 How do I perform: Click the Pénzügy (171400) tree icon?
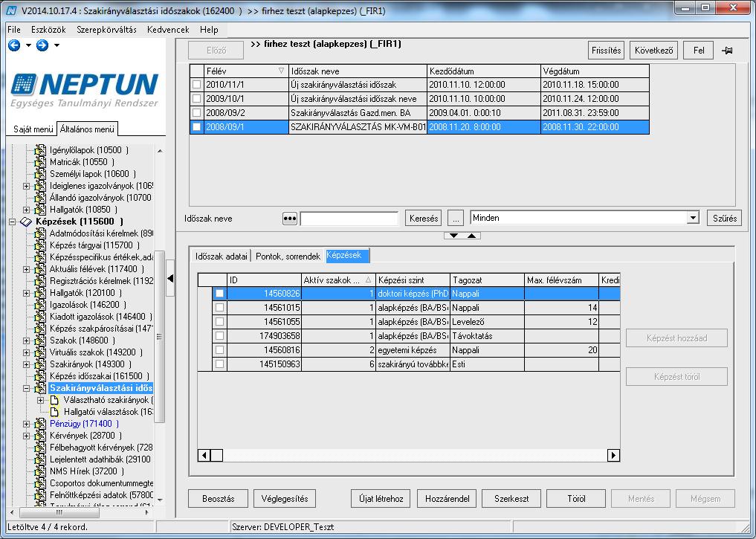coord(40,424)
